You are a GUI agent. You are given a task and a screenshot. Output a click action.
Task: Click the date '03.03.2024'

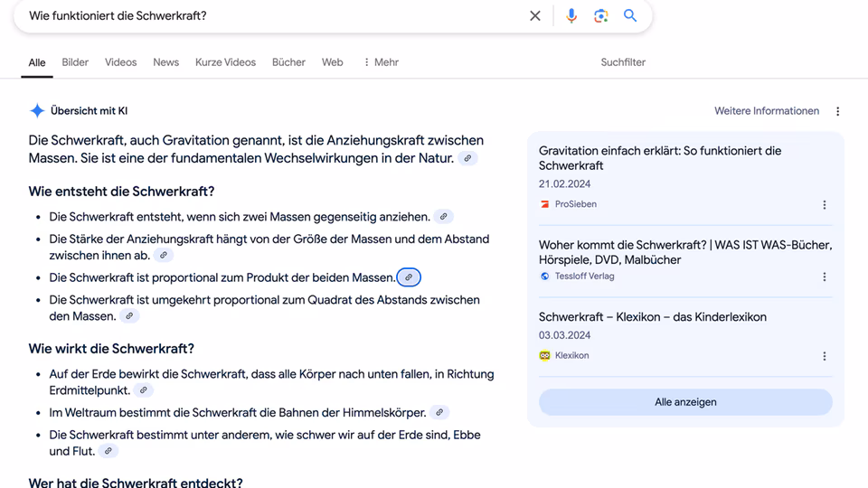click(564, 335)
